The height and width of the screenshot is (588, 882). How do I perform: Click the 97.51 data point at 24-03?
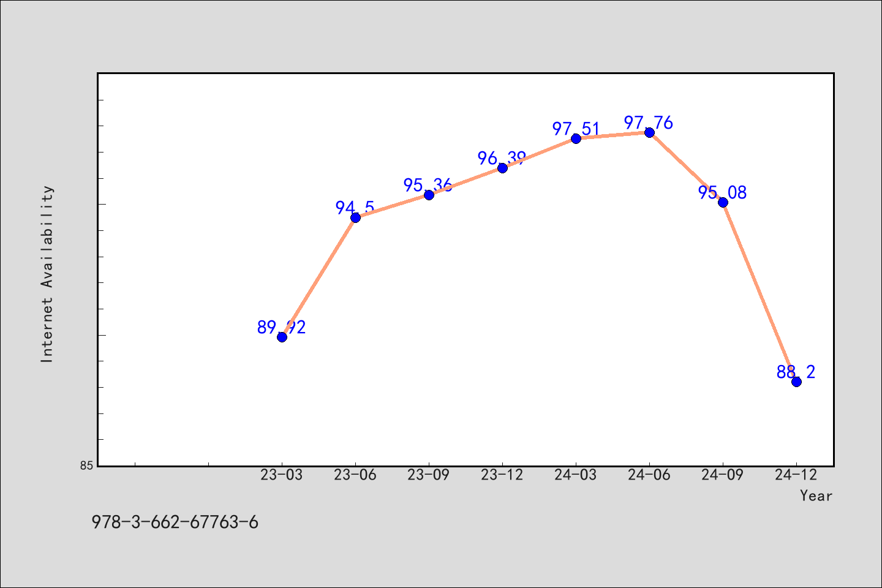click(576, 138)
